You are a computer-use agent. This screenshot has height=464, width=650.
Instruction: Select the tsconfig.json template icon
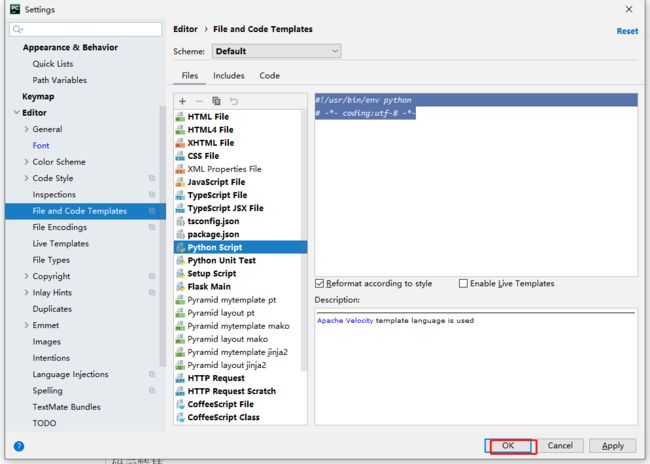(x=180, y=221)
